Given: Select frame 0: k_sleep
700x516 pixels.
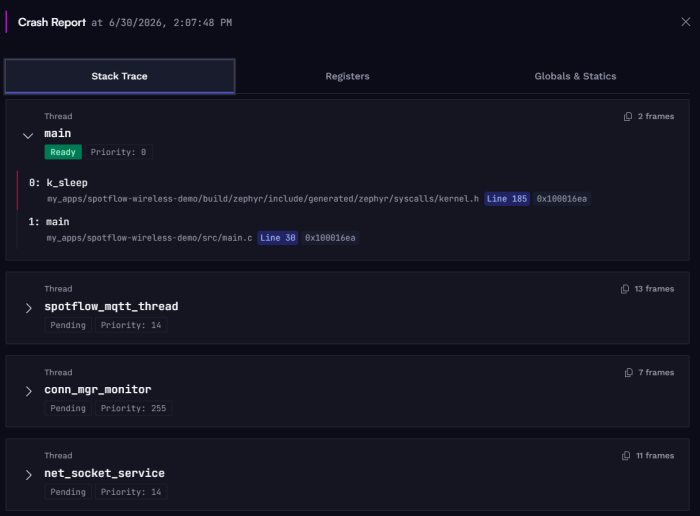Looking at the screenshot, I should [x=58, y=183].
